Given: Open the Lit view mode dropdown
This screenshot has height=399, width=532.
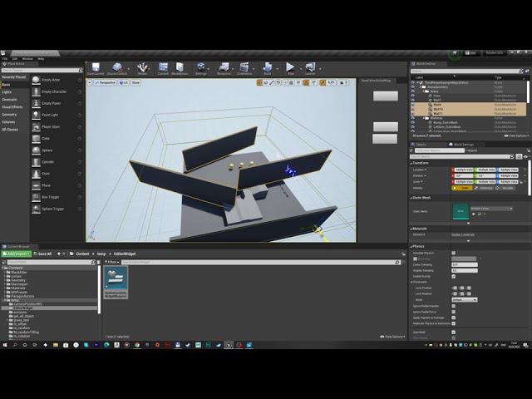Looking at the screenshot, I should (124, 82).
